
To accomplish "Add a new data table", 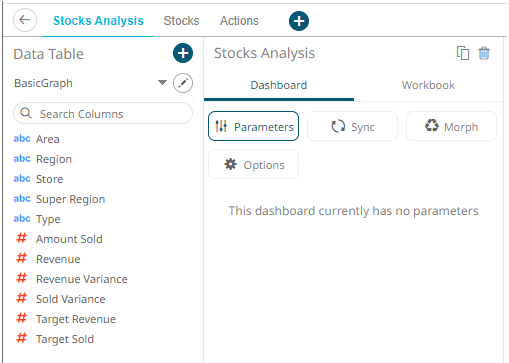I will 183,53.
